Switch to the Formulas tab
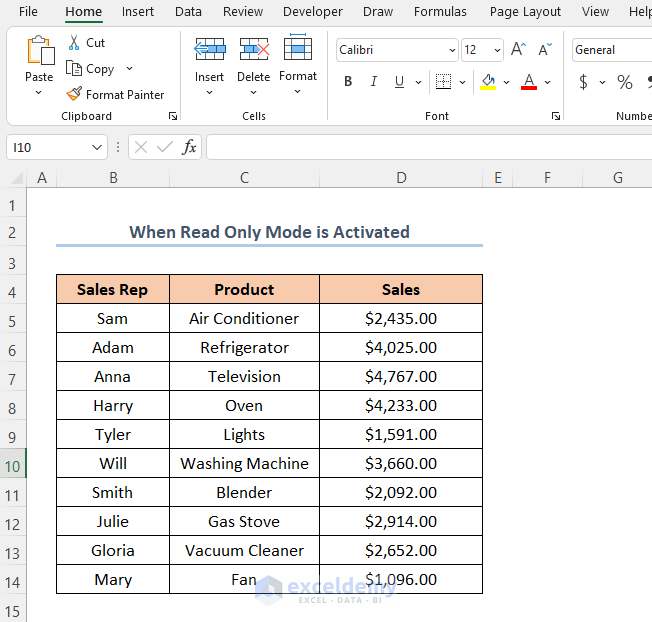This screenshot has height=622, width=652. (440, 12)
